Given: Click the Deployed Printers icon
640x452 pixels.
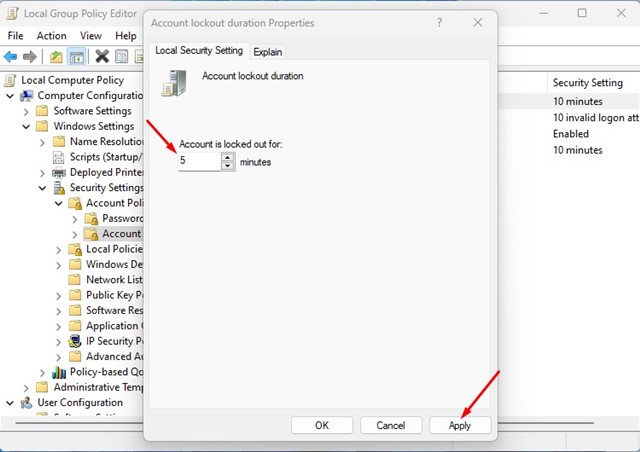Looking at the screenshot, I should [x=59, y=172].
